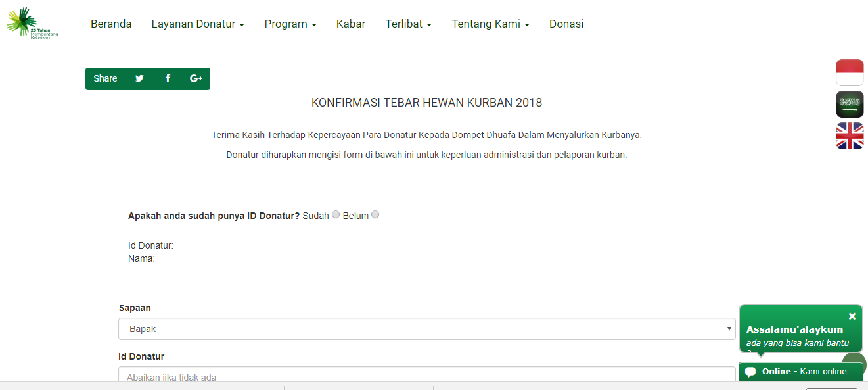The image size is (868, 390).
Task: Go to the Beranda page
Action: 111,24
